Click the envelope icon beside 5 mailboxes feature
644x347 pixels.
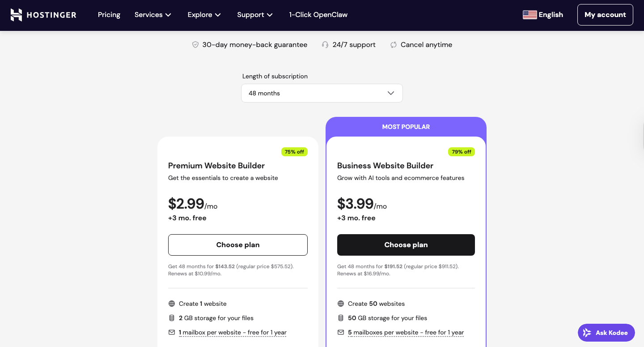coord(341,332)
